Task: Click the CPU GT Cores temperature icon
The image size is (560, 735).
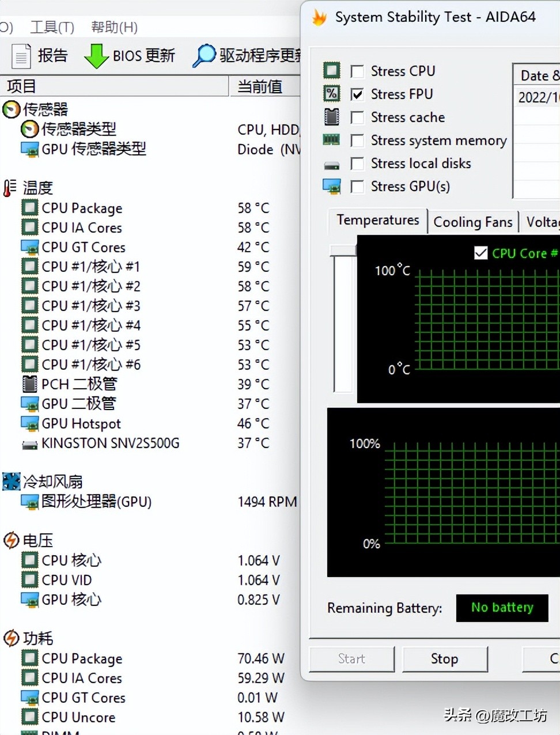Action: click(x=30, y=247)
